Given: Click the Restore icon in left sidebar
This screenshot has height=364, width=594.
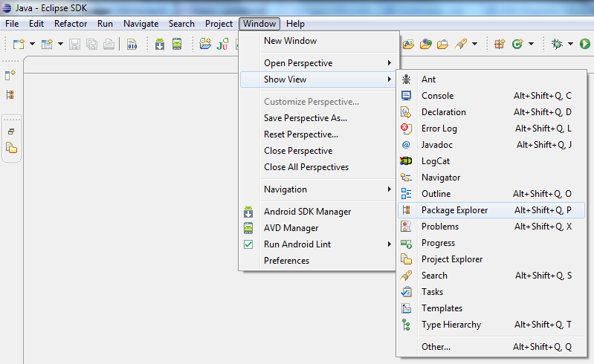Looking at the screenshot, I should tap(11, 131).
